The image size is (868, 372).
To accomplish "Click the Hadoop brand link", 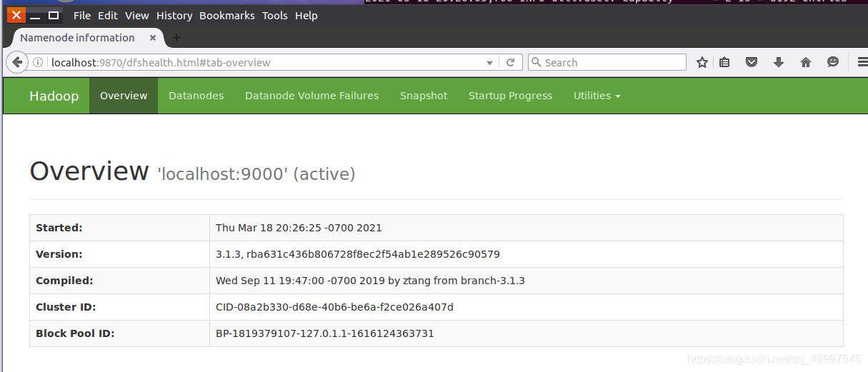I will [54, 96].
